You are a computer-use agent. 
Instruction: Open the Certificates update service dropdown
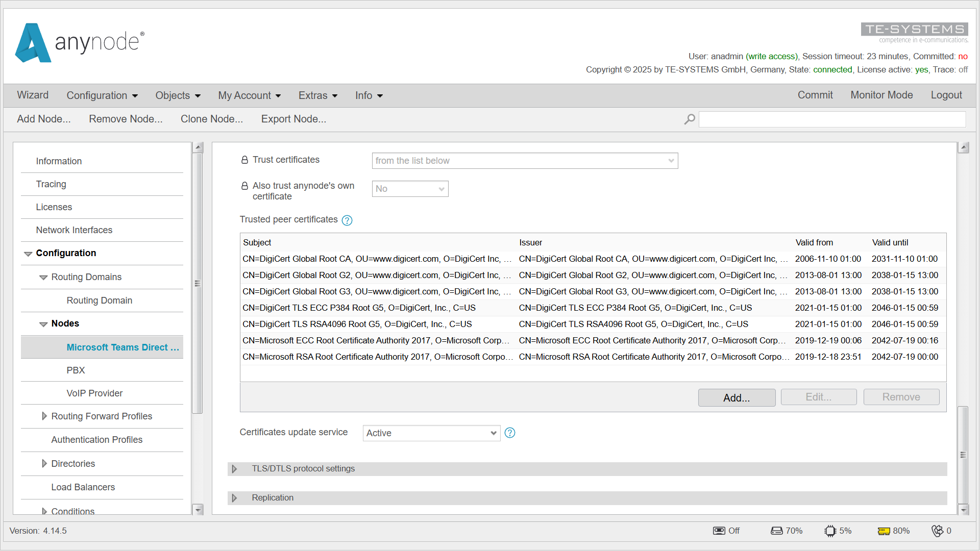[431, 433]
